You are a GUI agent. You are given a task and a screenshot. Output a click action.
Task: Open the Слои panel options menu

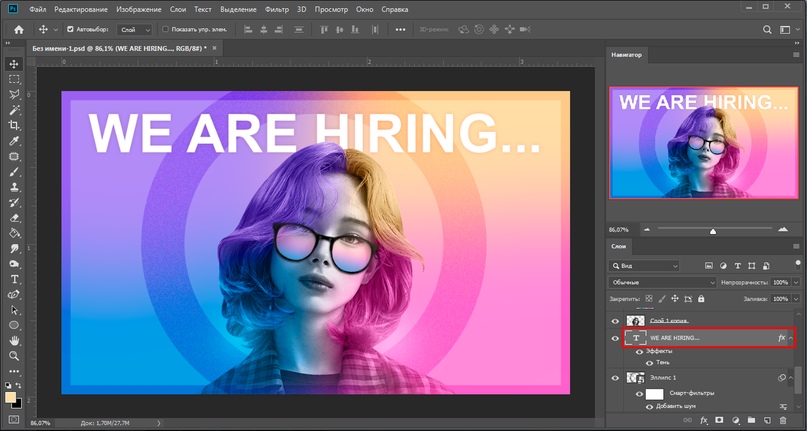(x=796, y=246)
